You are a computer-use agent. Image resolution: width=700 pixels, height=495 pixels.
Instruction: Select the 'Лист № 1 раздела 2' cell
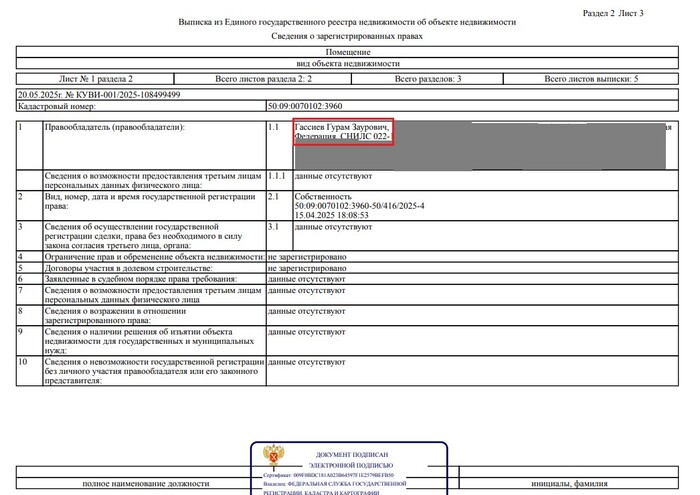[x=95, y=78]
